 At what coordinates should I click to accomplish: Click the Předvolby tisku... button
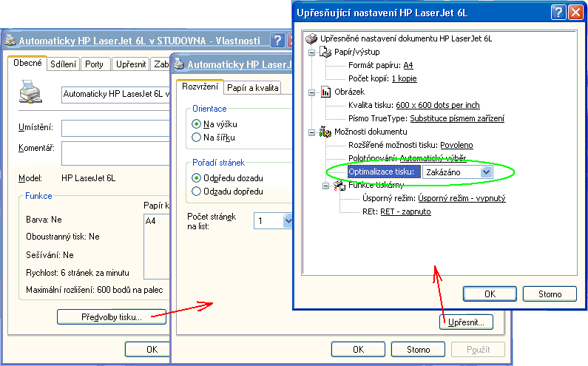112,317
